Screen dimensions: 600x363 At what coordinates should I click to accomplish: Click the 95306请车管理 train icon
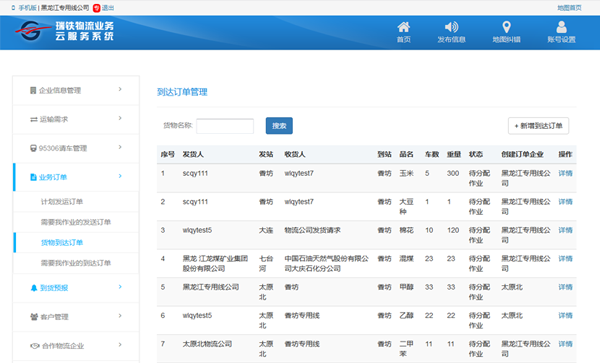click(x=33, y=148)
